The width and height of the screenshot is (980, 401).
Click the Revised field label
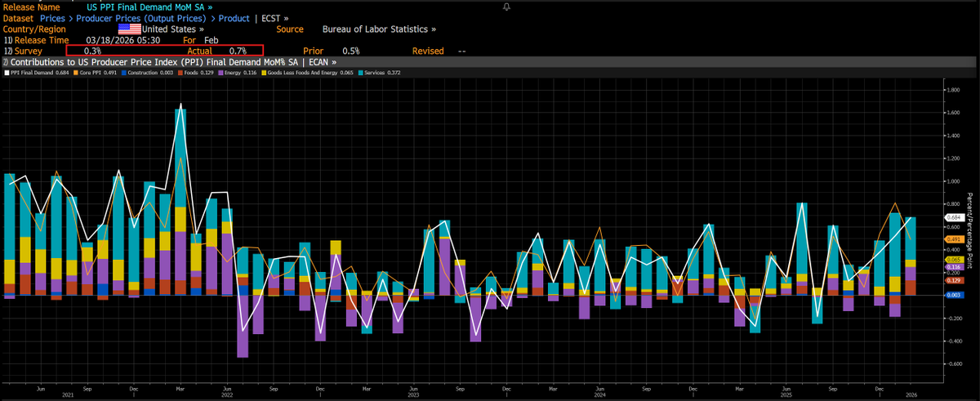(428, 51)
